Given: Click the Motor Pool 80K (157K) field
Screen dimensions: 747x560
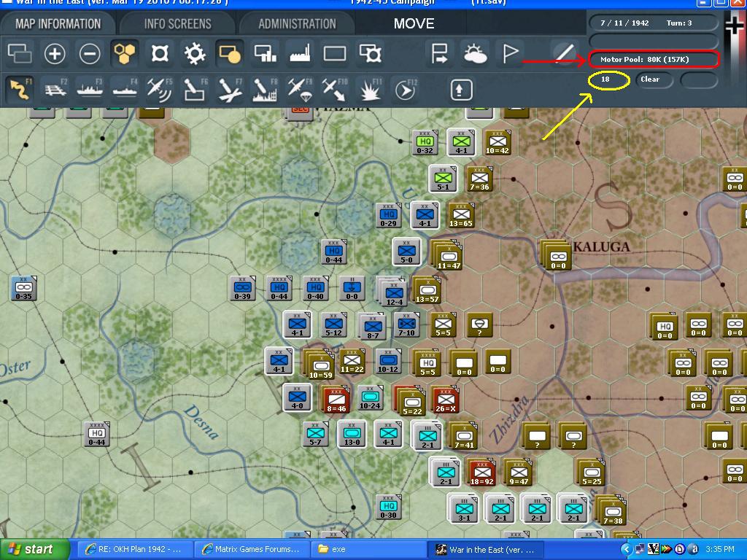Looking at the screenshot, I should click(654, 60).
